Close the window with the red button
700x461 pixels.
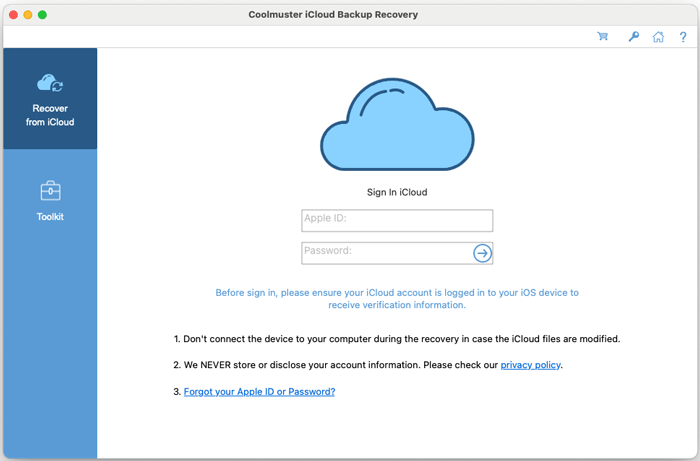coord(13,15)
